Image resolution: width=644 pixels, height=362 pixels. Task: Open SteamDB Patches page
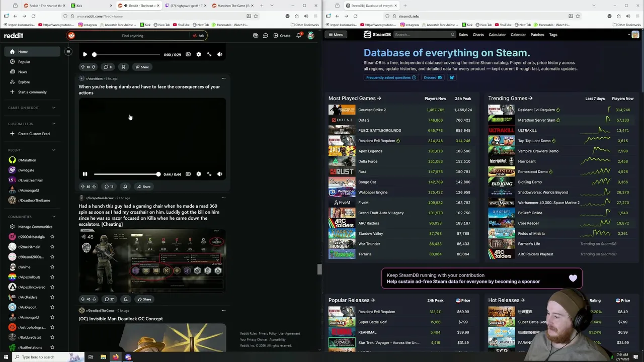(x=537, y=35)
